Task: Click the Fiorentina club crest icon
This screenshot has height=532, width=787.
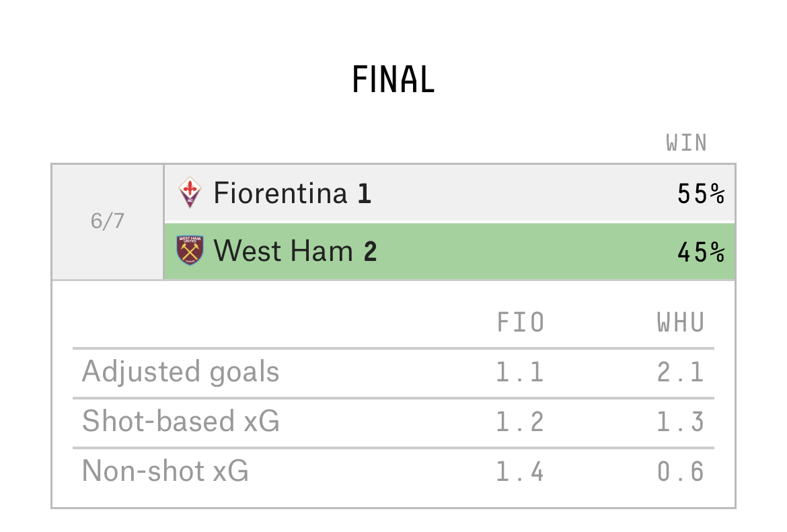Action: 190,192
